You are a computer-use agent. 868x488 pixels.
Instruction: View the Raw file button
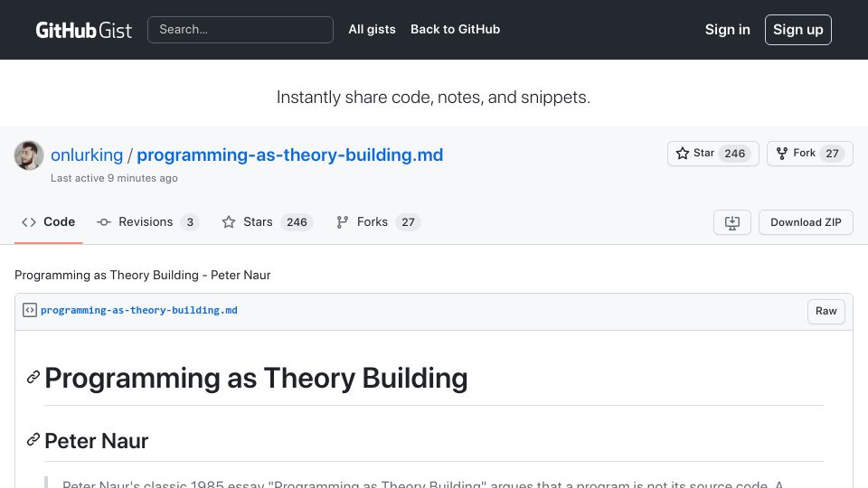coord(826,311)
